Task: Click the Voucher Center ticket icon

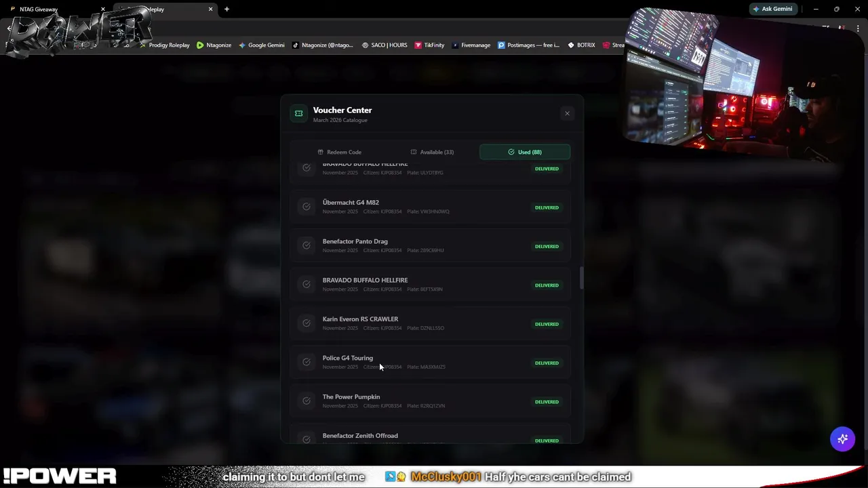Action: pyautogui.click(x=298, y=113)
